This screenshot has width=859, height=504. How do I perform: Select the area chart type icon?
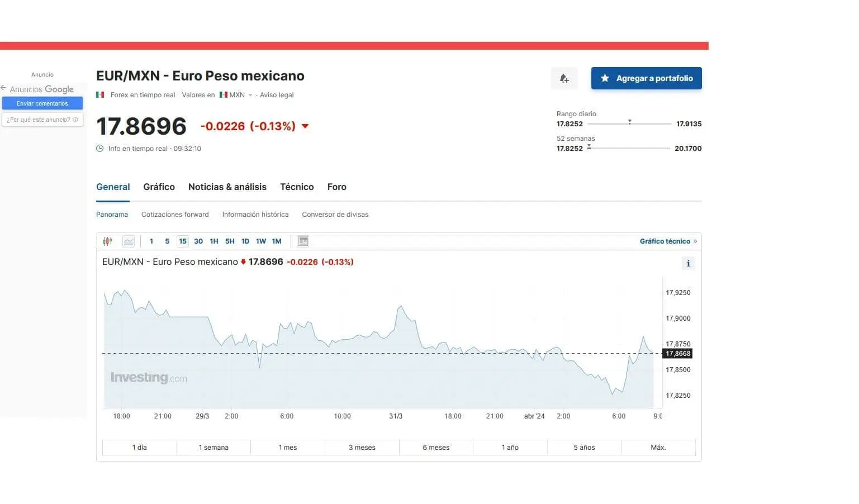129,241
